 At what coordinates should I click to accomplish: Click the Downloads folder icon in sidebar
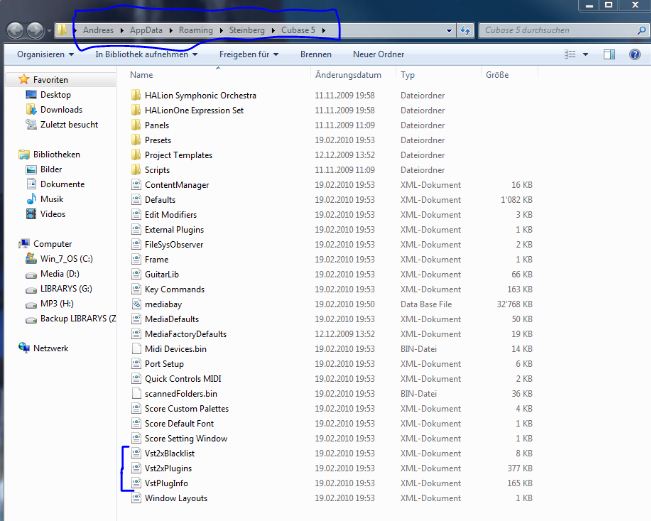pos(31,110)
